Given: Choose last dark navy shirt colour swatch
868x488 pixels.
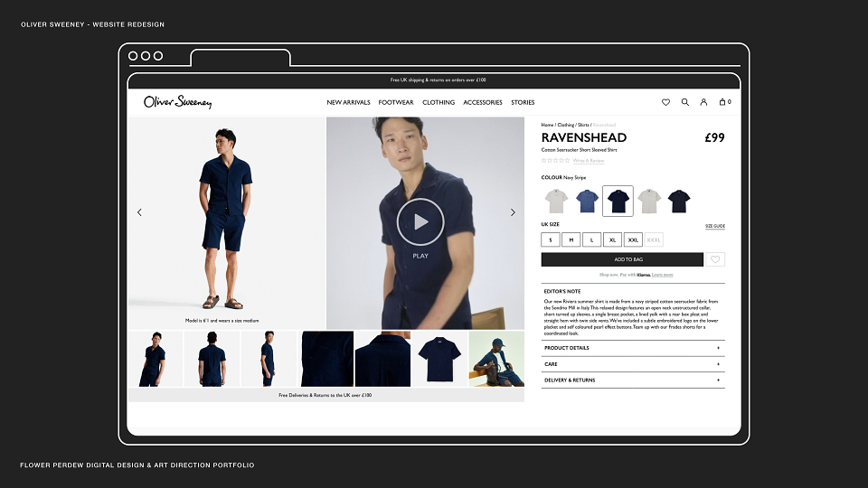Looking at the screenshot, I should coord(679,201).
